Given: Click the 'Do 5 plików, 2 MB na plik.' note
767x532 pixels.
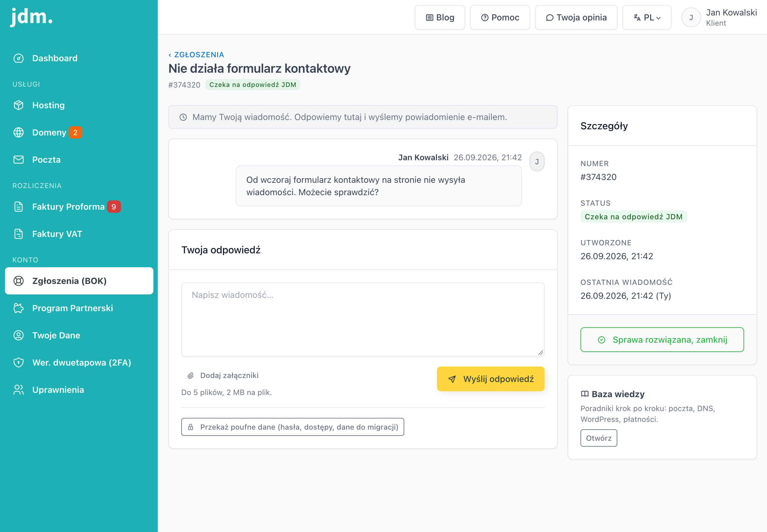Looking at the screenshot, I should 226,393.
